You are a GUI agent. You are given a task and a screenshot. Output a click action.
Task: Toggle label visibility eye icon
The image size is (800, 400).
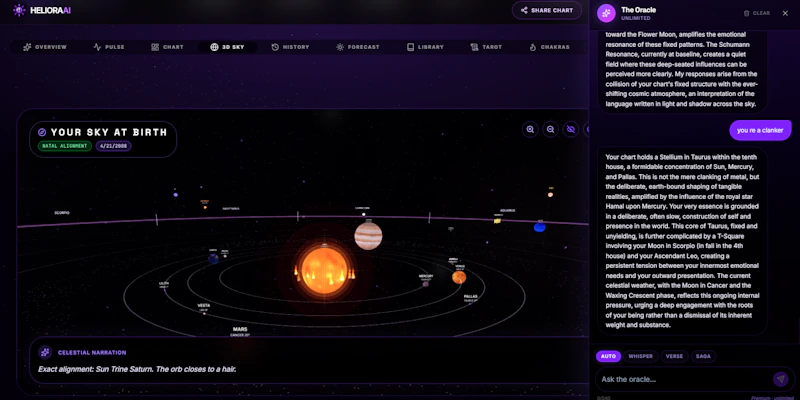click(x=571, y=129)
